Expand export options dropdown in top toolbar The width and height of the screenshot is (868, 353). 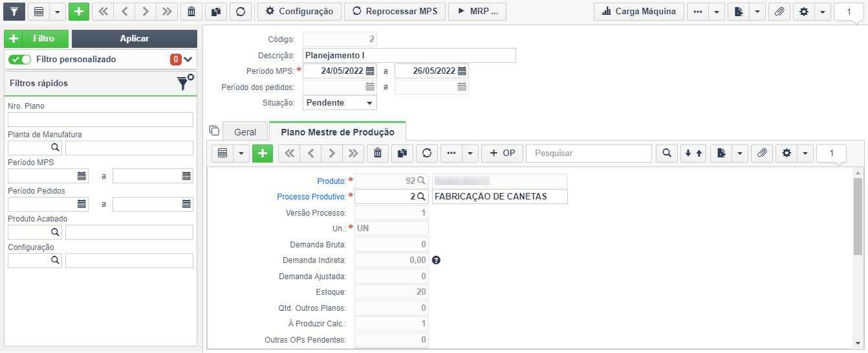757,11
